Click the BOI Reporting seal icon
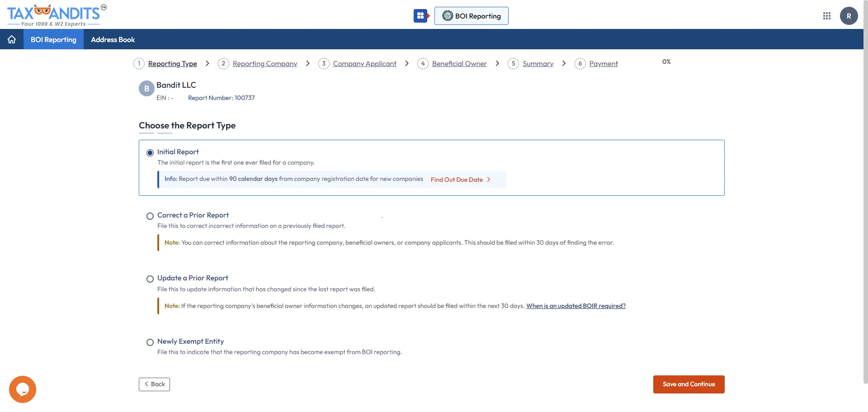The image size is (868, 412). 448,15
